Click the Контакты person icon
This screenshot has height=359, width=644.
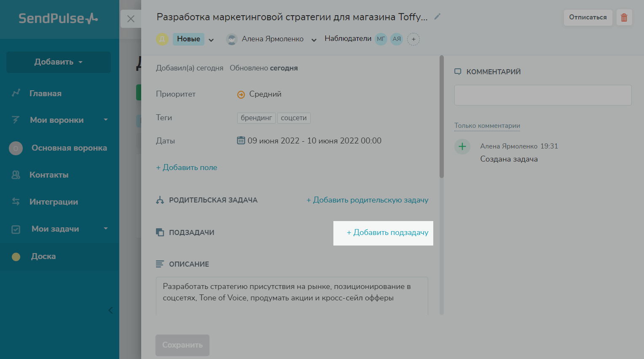click(x=16, y=175)
